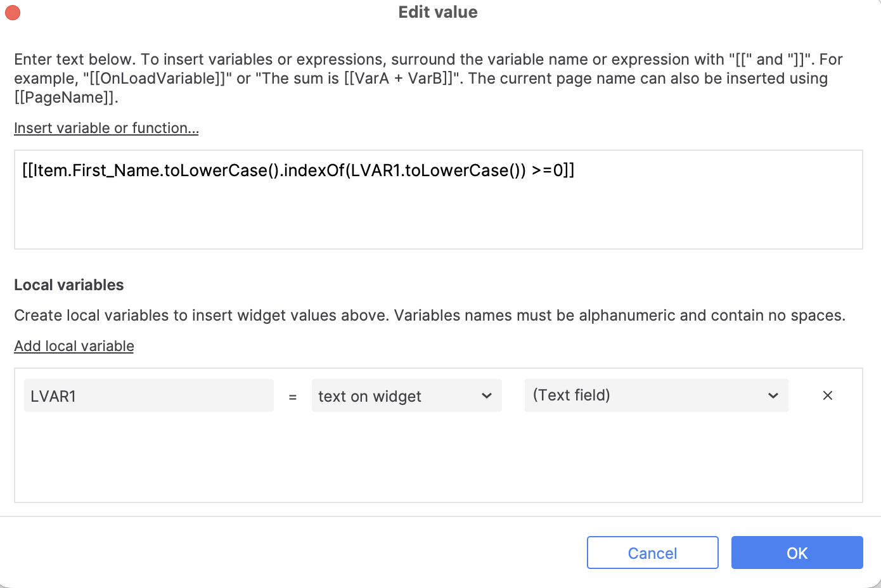Click the equals sign beside LVAR1
Screen dimensions: 881x588
point(293,397)
